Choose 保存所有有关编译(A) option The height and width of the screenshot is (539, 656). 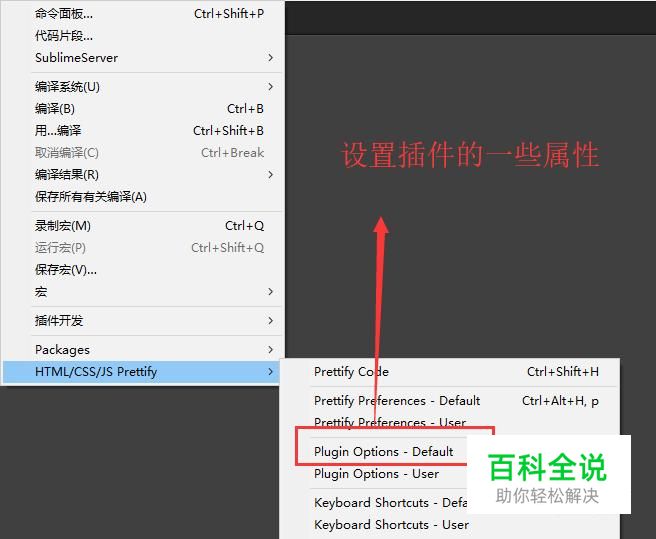point(142,196)
